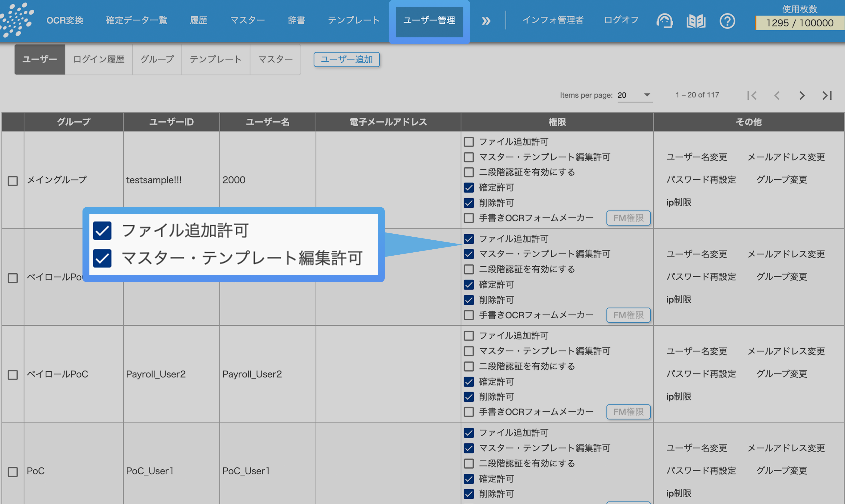Go to the next page arrow
The height and width of the screenshot is (504, 845).
[x=802, y=95]
